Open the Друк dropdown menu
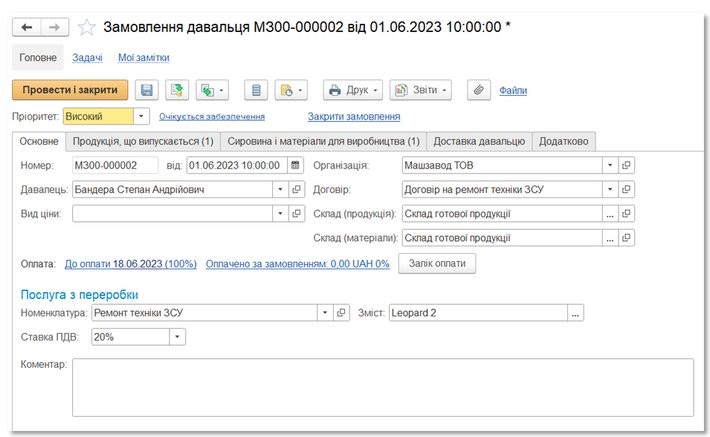 point(353,90)
